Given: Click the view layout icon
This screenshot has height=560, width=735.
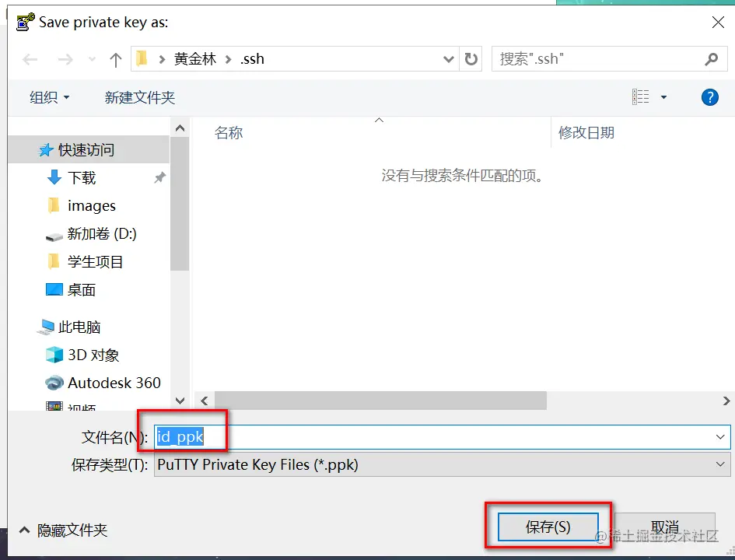Looking at the screenshot, I should [x=640, y=97].
